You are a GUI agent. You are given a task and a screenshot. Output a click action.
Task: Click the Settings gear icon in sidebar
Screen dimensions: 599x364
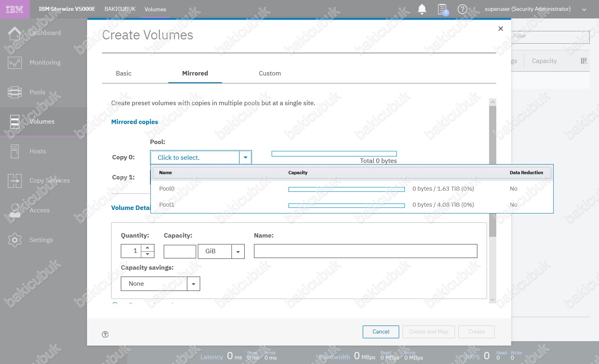point(15,240)
